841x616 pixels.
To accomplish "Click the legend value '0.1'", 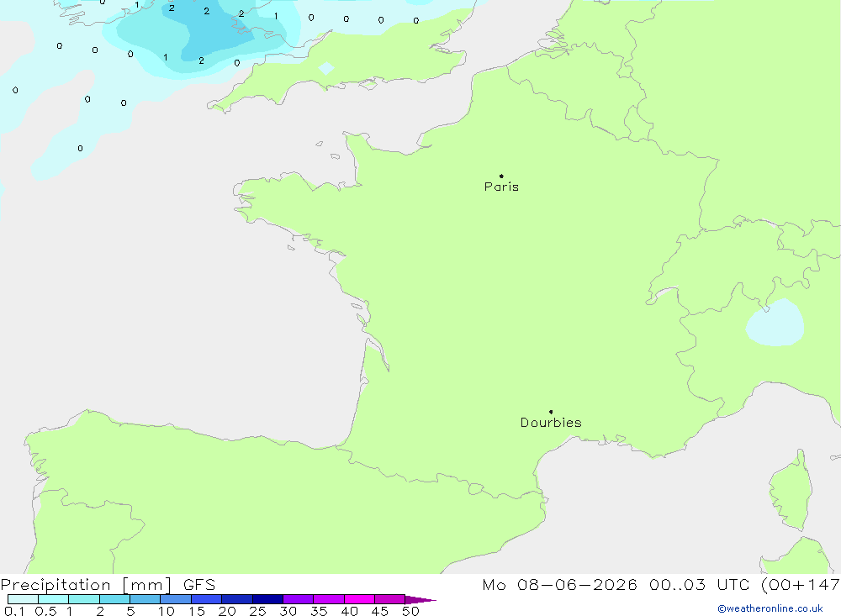I will (14, 611).
